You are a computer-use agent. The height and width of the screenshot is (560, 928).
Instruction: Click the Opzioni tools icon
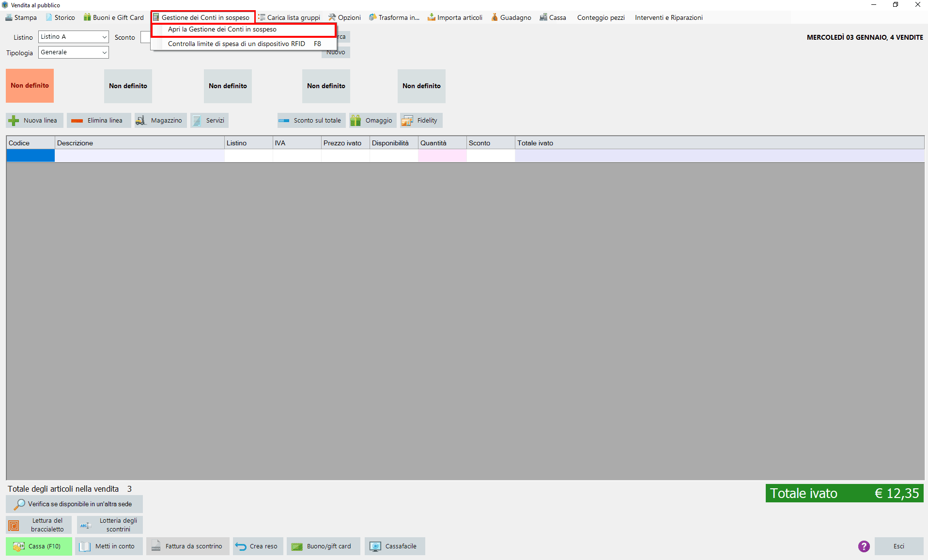332,17
